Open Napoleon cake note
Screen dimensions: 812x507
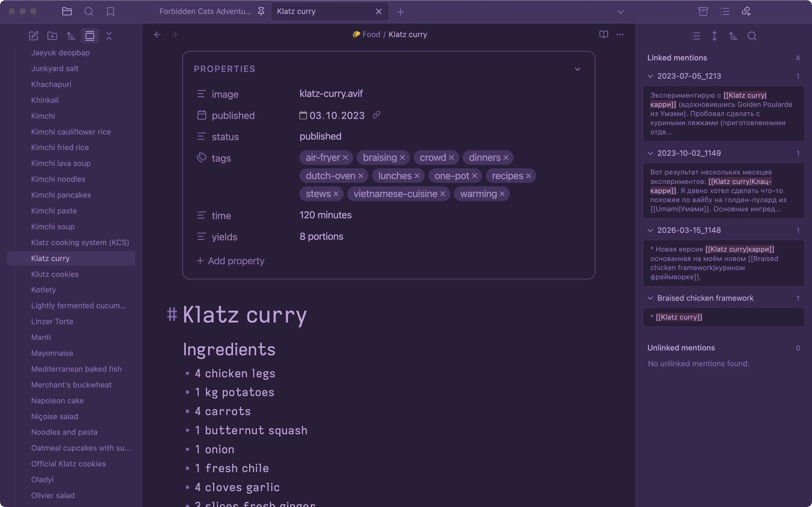click(x=57, y=400)
